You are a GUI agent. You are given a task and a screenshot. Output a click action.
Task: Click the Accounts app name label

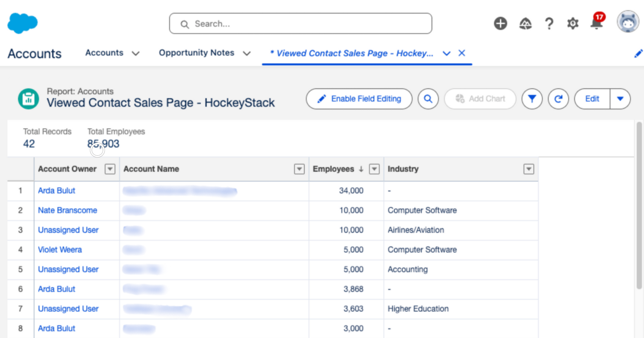pos(35,53)
